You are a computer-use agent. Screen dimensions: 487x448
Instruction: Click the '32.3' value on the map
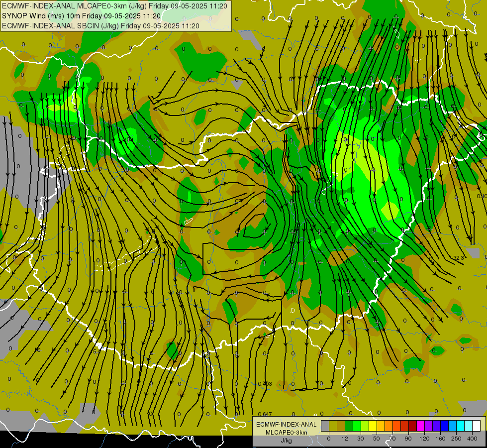coord(459,258)
